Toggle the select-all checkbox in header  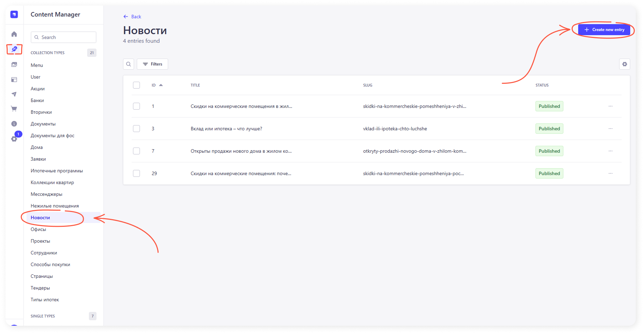point(136,85)
